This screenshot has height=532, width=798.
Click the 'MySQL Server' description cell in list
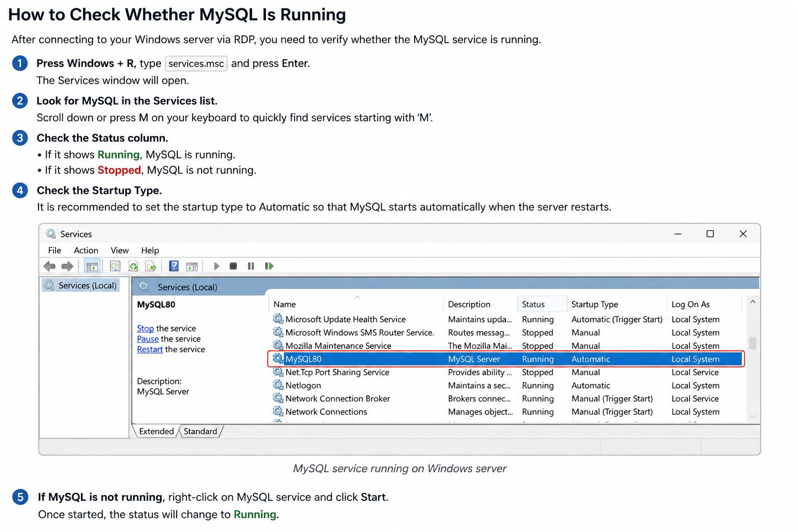pos(474,359)
